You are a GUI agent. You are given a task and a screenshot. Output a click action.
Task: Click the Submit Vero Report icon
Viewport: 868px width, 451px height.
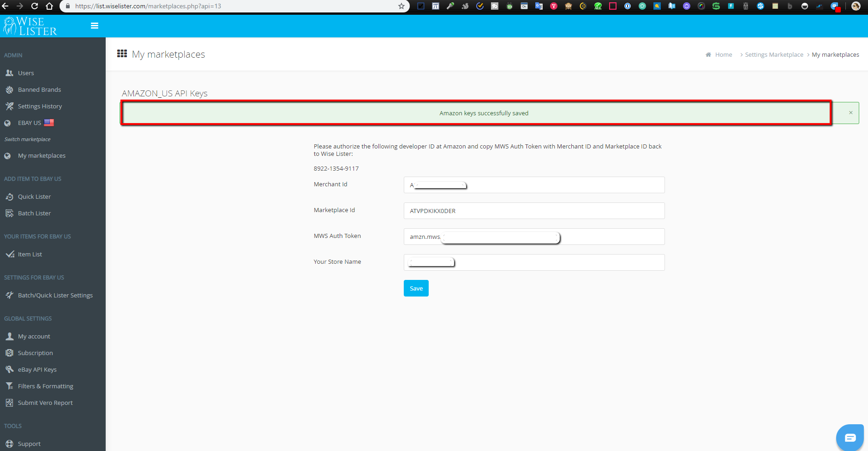9,403
